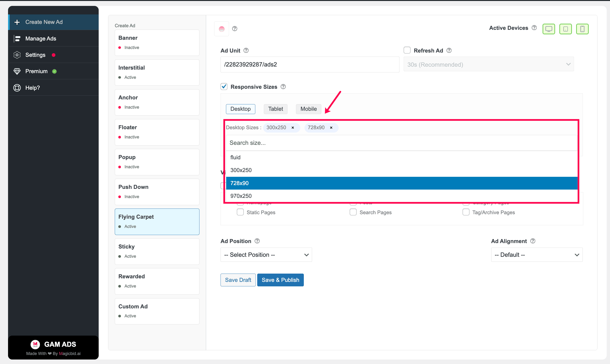Screen dimensions: 610x364
Task: Select the fluid size option
Action: 402,157
